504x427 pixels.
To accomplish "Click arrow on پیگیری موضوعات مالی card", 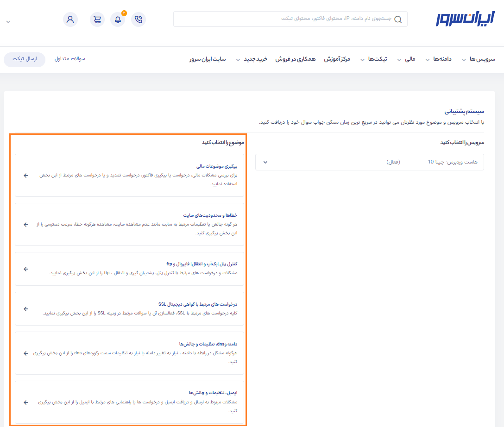I will point(26,176).
